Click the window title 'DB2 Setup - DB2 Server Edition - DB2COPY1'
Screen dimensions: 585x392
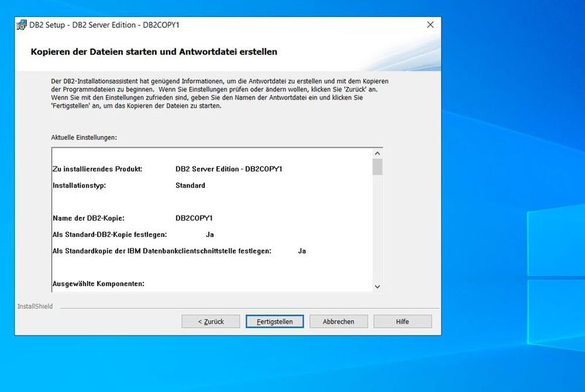tap(104, 25)
